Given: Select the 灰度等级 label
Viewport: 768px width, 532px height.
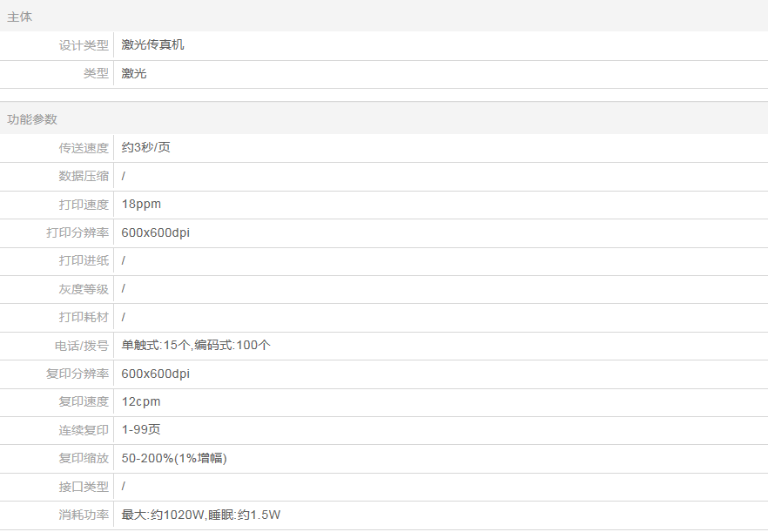Looking at the screenshot, I should click(84, 289).
